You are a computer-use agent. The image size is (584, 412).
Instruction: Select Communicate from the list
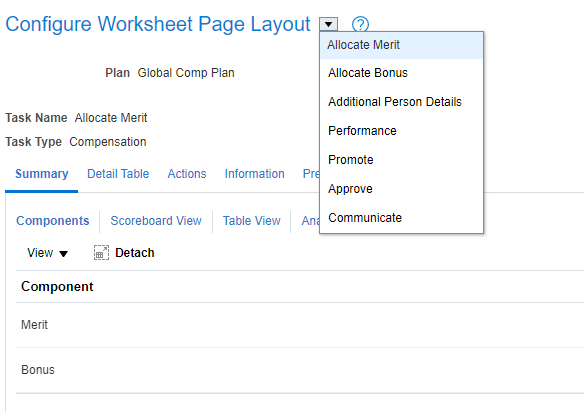coord(402,218)
